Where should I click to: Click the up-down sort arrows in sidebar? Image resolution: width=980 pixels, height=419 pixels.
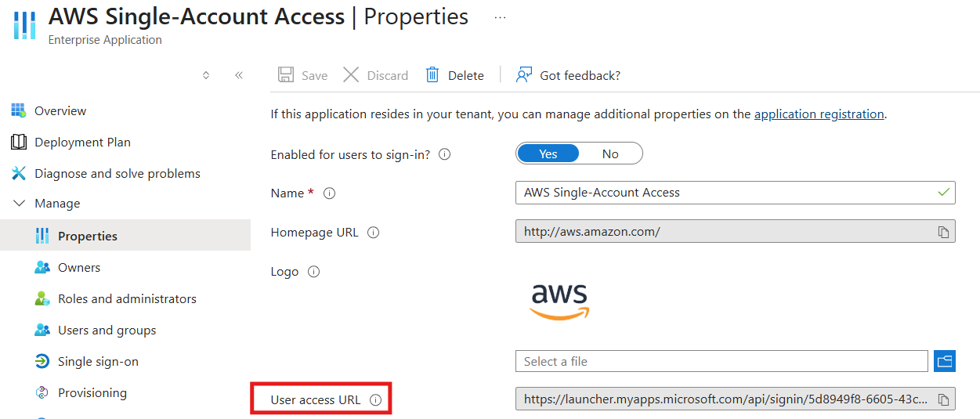tap(206, 75)
